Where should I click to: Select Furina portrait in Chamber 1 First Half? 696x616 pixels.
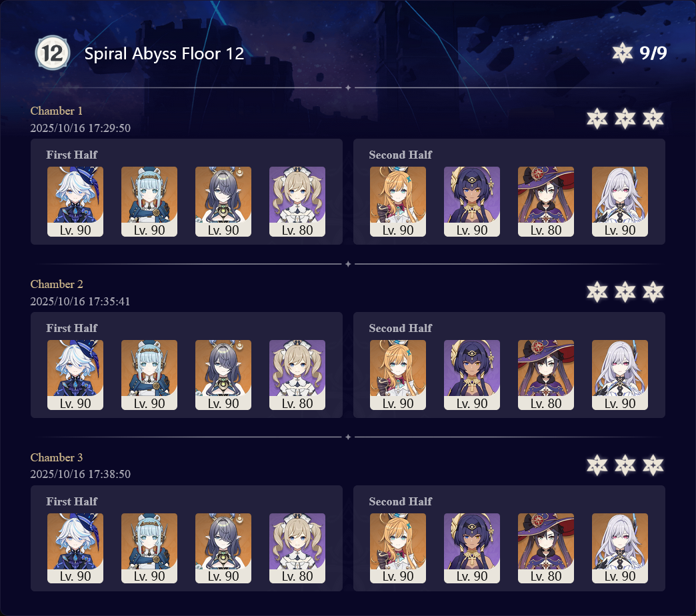click(x=75, y=201)
